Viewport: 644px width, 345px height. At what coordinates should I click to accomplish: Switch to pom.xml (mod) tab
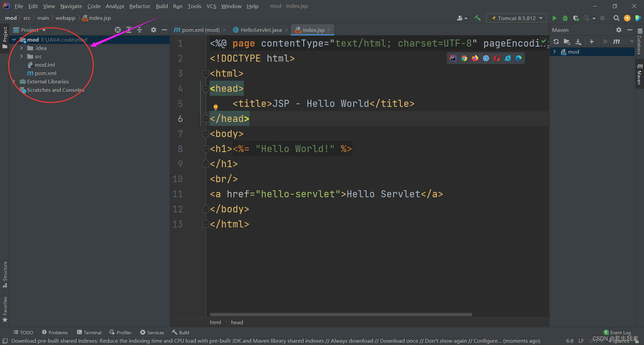click(x=197, y=30)
